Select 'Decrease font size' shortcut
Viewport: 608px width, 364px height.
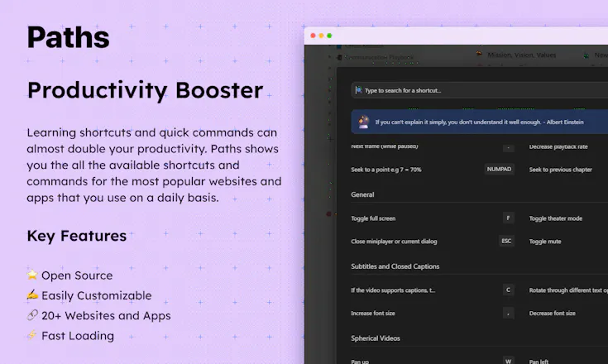(553, 313)
